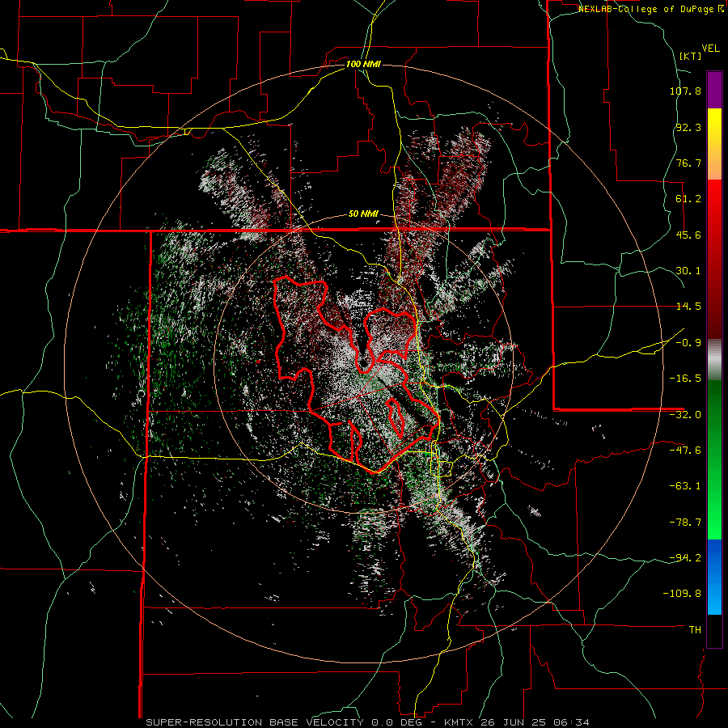Click the 76.7 velocity scale value

(x=688, y=163)
